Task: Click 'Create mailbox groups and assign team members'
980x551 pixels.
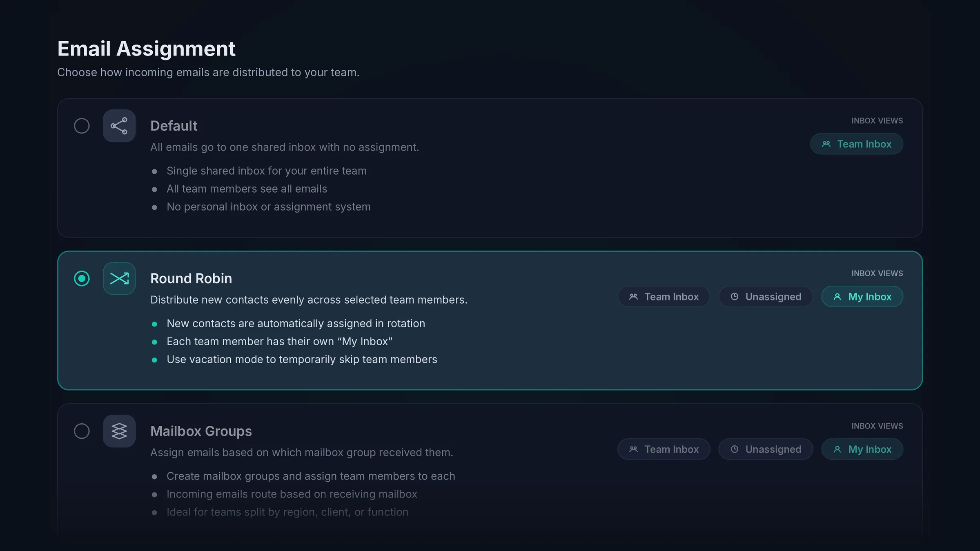Action: [311, 476]
